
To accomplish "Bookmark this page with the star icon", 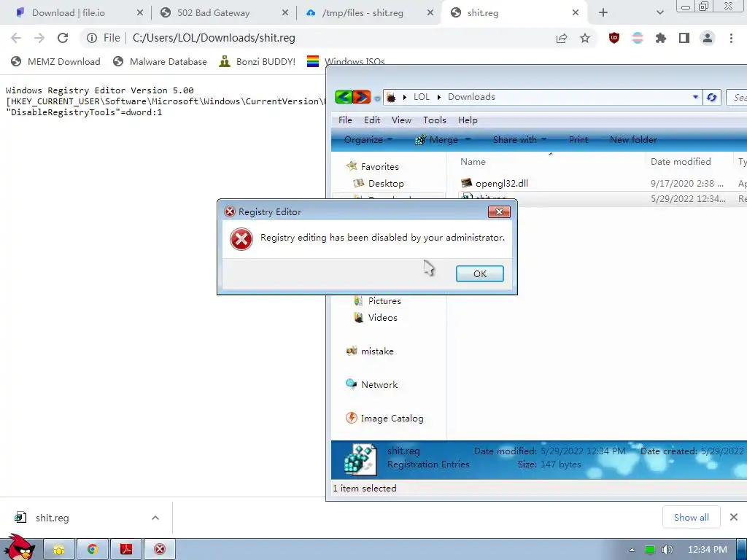I will tap(585, 38).
